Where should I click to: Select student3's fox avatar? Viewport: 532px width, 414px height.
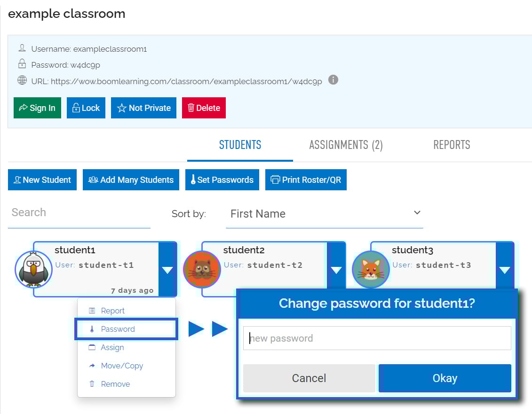pos(370,269)
